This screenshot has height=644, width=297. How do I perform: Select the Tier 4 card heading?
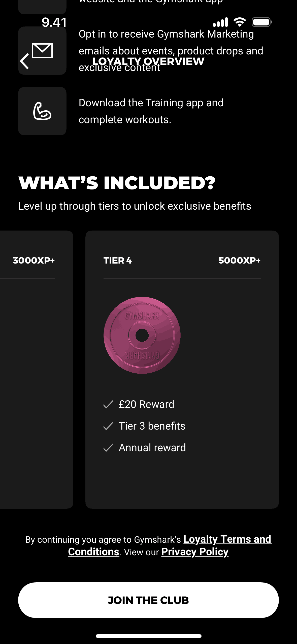[118, 261]
